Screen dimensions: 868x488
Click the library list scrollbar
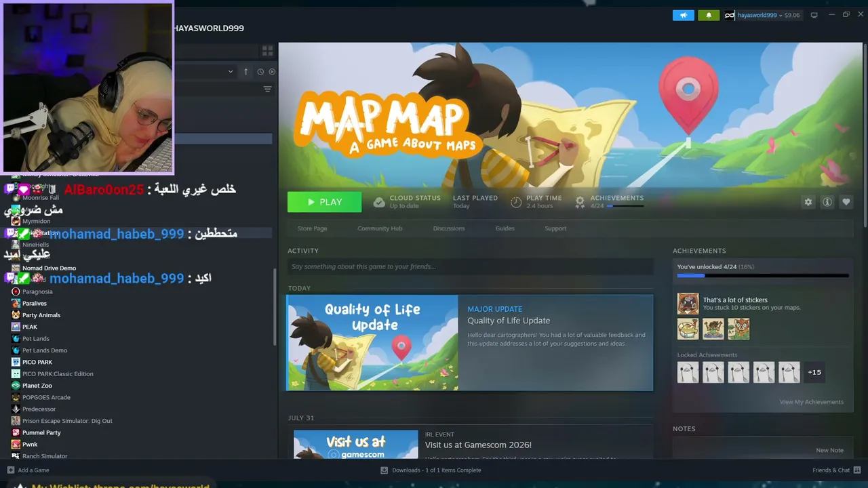[x=275, y=307]
